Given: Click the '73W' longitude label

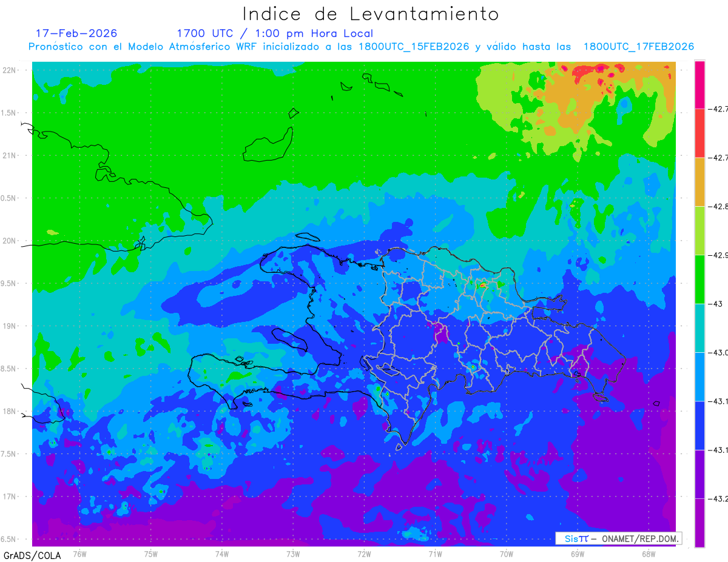Looking at the screenshot, I should point(293,554).
